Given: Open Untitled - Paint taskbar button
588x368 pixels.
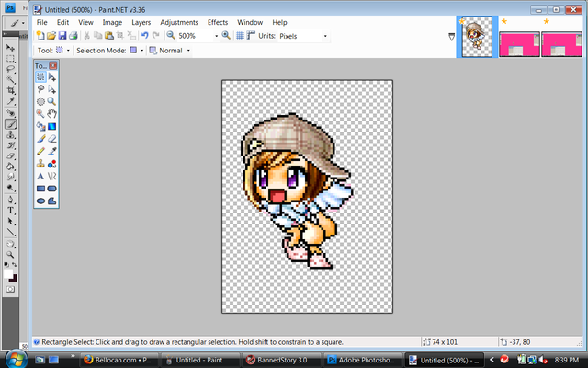Looking at the screenshot, I should tap(199, 360).
